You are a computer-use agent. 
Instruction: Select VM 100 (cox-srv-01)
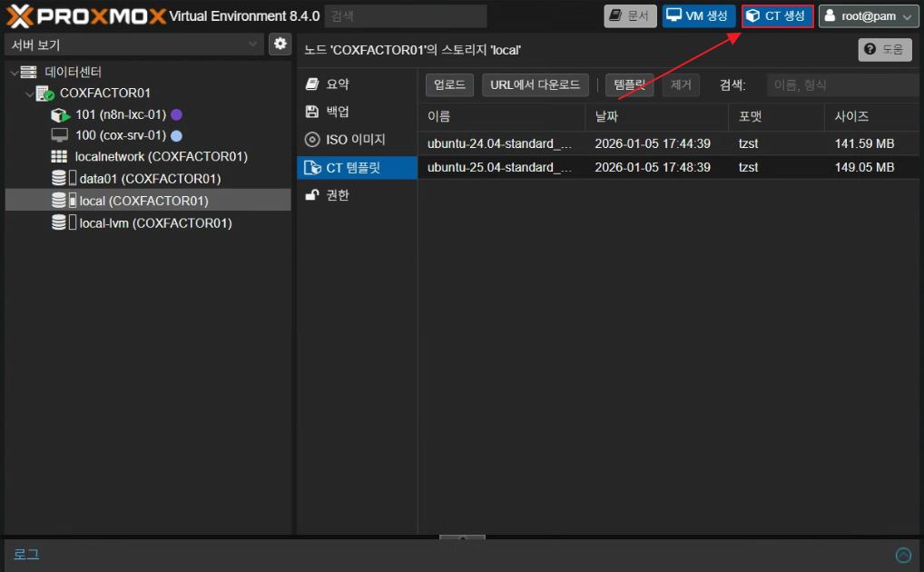coord(121,135)
